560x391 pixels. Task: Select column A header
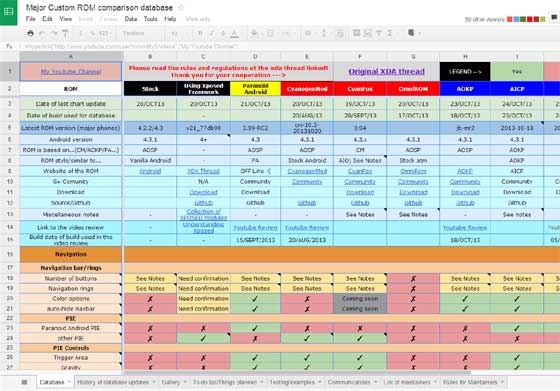(x=71, y=56)
